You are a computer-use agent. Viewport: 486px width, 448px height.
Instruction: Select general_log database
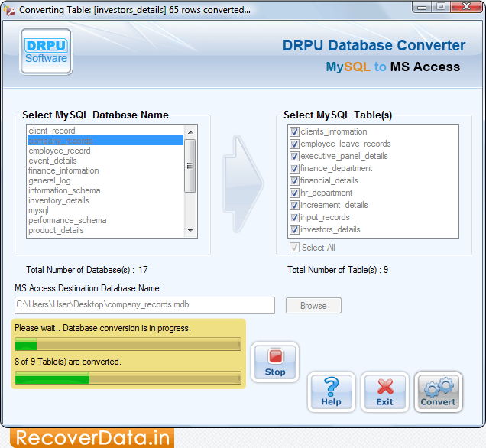coord(105,180)
